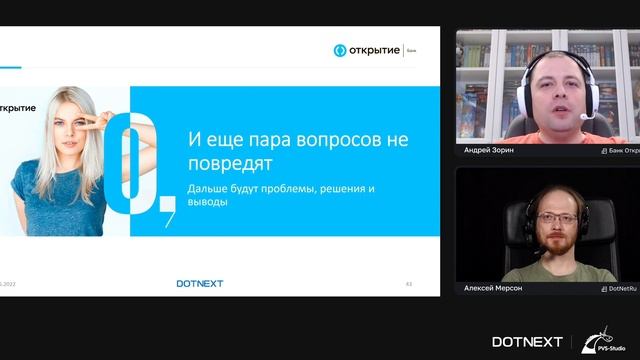Click the slide number 61
This screenshot has height=360, width=640.
(409, 284)
